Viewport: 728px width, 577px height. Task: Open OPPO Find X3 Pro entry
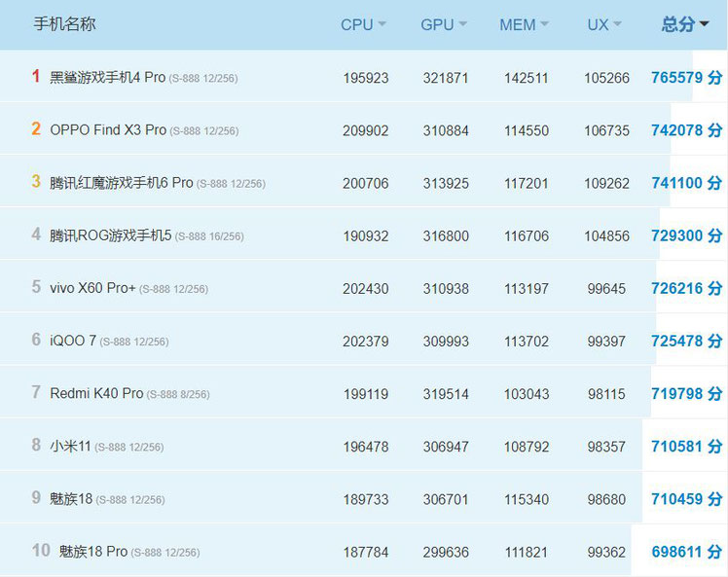[108, 130]
